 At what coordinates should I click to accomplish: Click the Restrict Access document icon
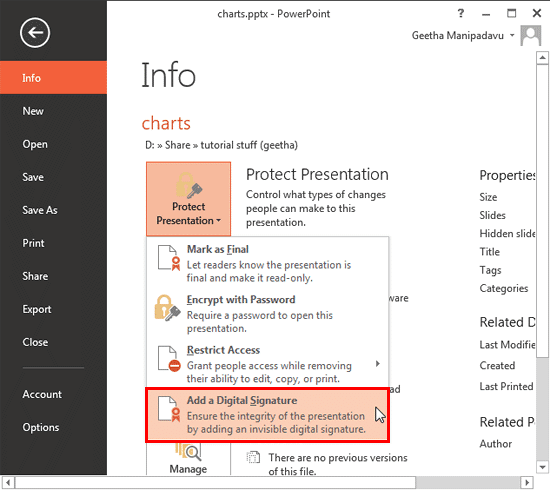pos(169,359)
